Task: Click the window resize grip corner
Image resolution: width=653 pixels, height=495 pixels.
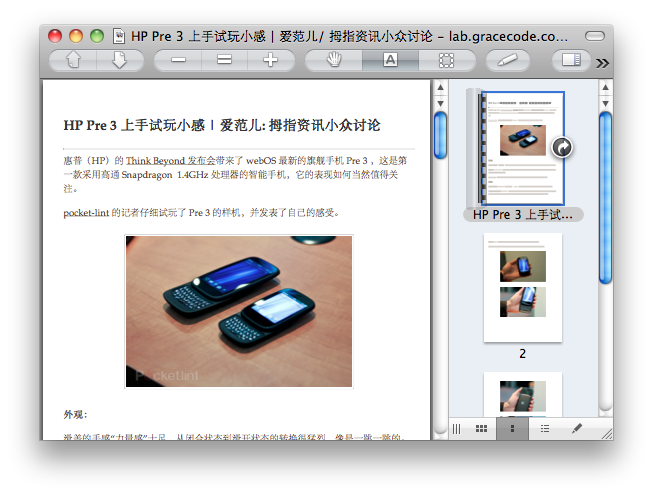Action: point(607,434)
